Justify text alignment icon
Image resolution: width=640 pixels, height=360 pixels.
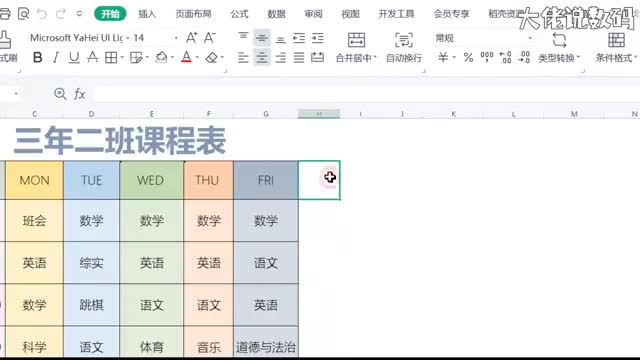pos(299,58)
